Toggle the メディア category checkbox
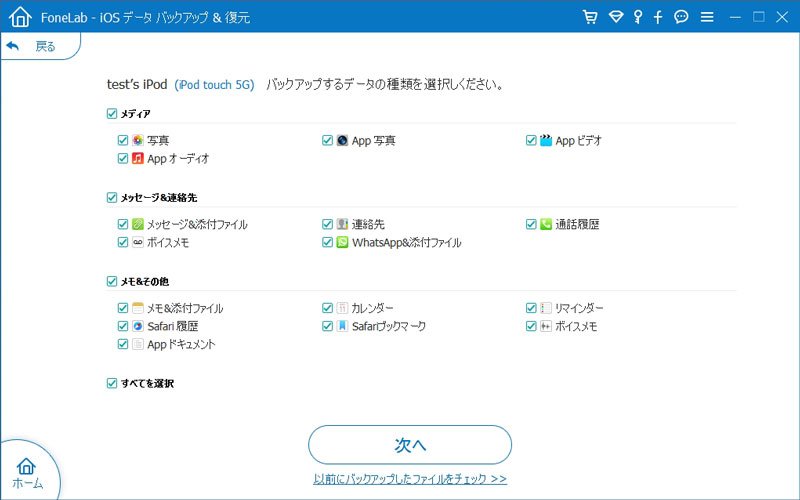This screenshot has width=800, height=500. tap(112, 113)
